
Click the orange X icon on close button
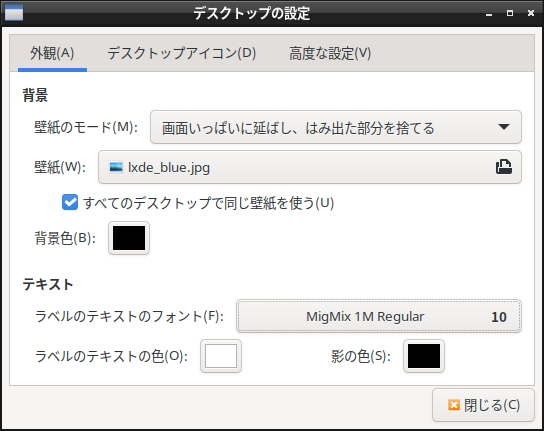tap(454, 405)
